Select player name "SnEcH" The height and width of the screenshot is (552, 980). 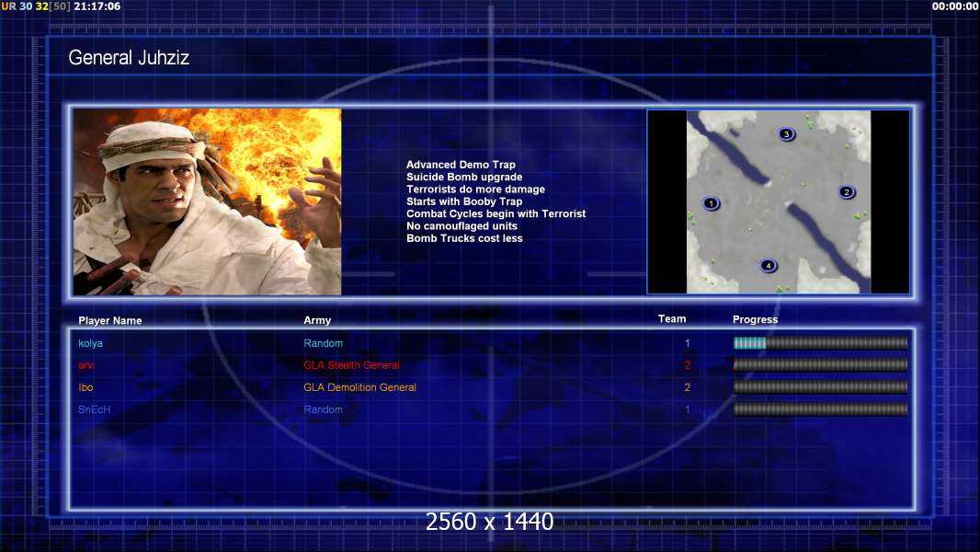coord(95,409)
